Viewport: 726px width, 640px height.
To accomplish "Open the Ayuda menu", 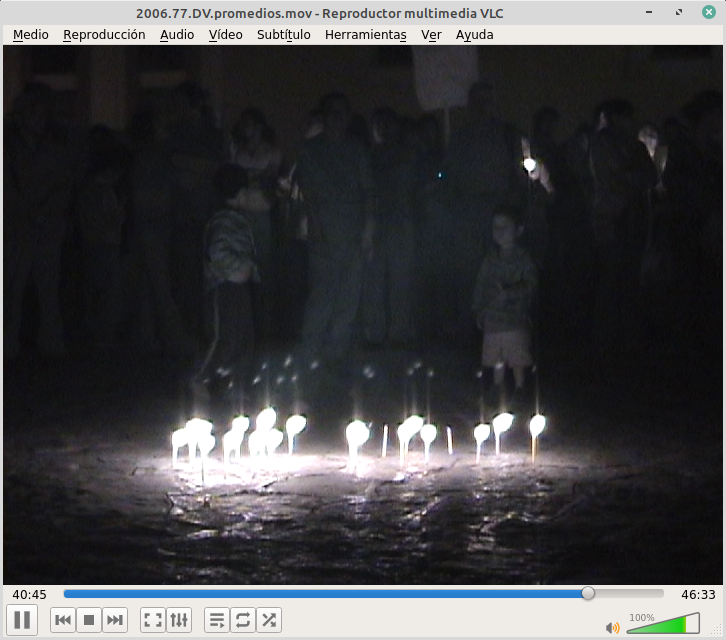I will click(475, 35).
